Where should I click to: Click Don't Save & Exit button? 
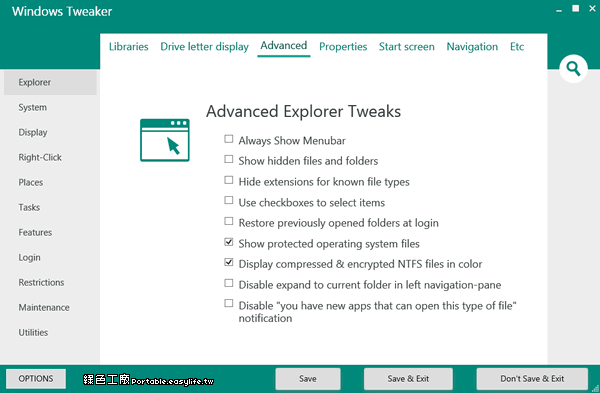532,379
